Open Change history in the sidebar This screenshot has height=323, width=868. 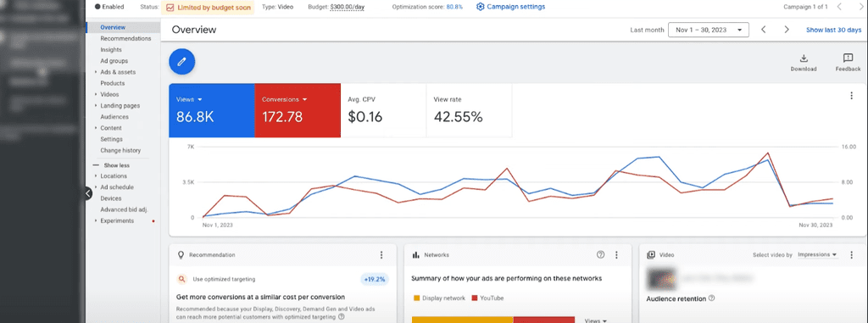click(x=120, y=150)
